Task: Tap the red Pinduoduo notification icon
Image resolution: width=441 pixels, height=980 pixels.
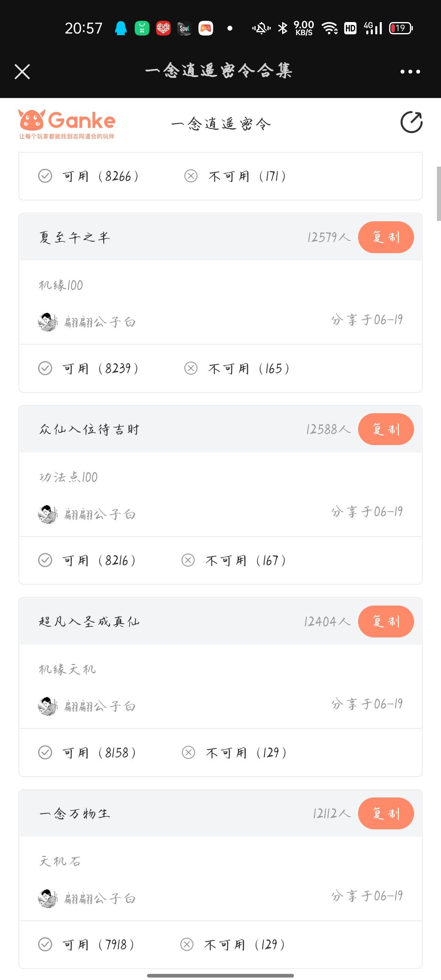Action: coord(163,28)
